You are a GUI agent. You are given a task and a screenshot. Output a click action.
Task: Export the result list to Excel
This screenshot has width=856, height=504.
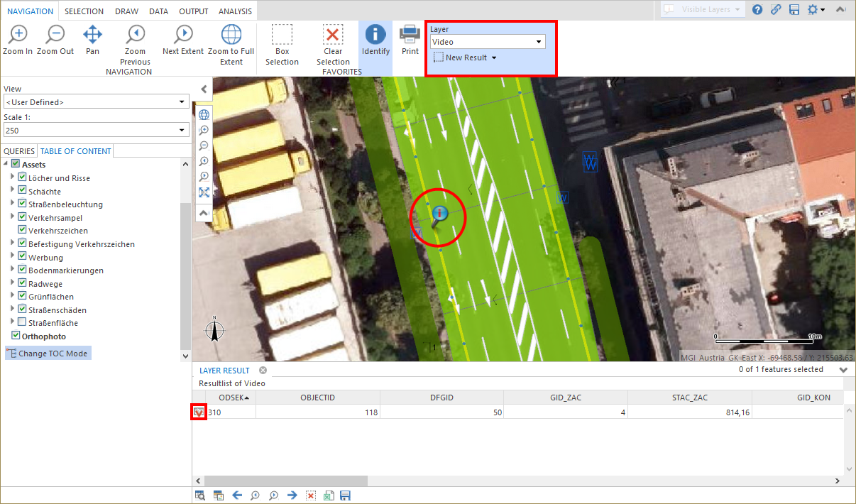coord(328,495)
